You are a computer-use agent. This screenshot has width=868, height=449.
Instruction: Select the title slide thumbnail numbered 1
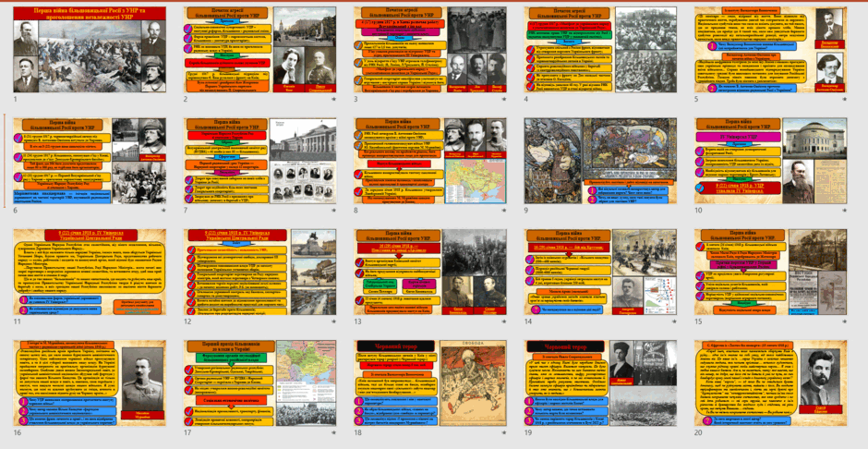click(90, 49)
